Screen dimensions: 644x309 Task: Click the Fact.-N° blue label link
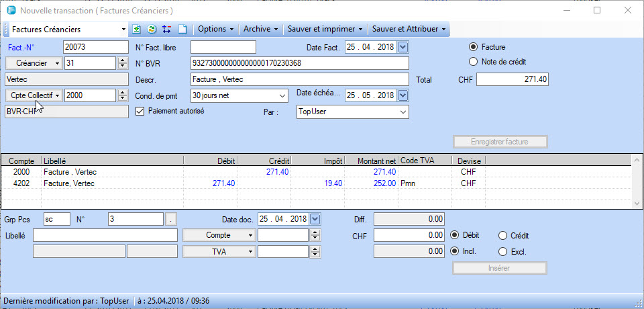(21, 47)
